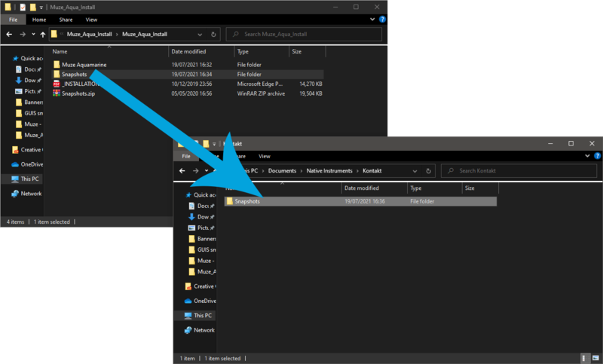Open Creative Cloud Files in Muze_Aqua_Install sidebar

tap(27, 149)
